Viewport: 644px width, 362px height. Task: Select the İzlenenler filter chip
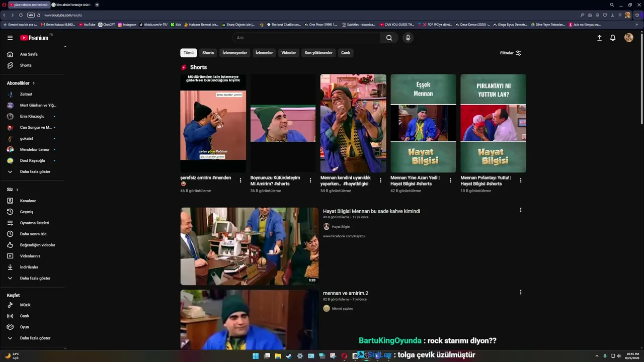[264, 53]
